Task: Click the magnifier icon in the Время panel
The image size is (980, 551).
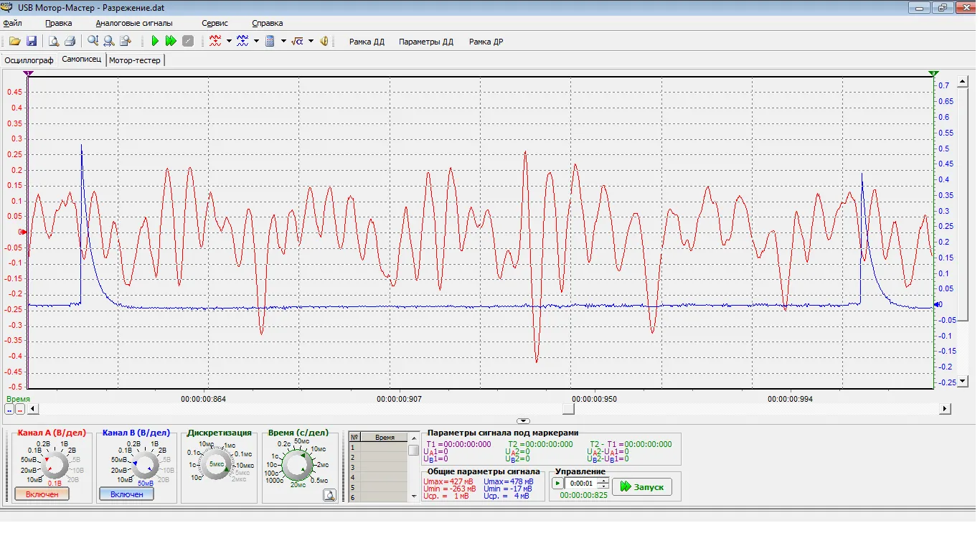Action: pyautogui.click(x=329, y=494)
